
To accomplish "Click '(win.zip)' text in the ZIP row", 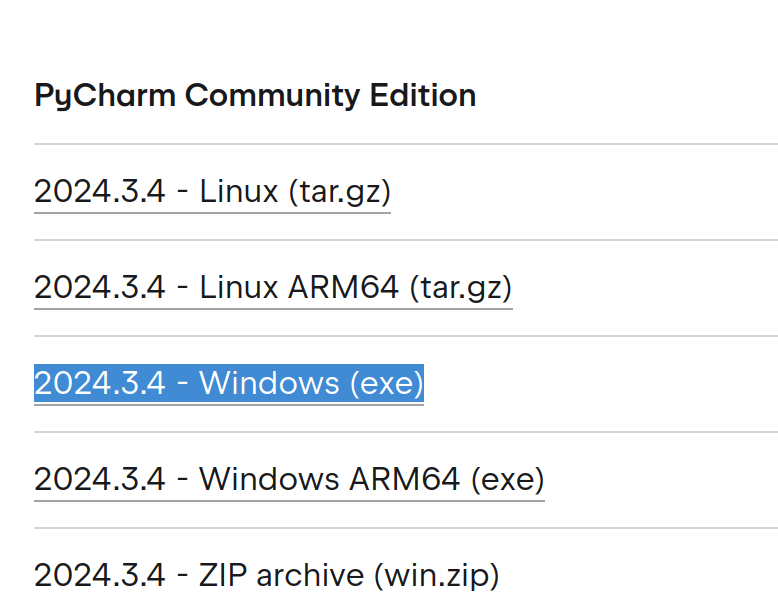I will click(x=436, y=575).
